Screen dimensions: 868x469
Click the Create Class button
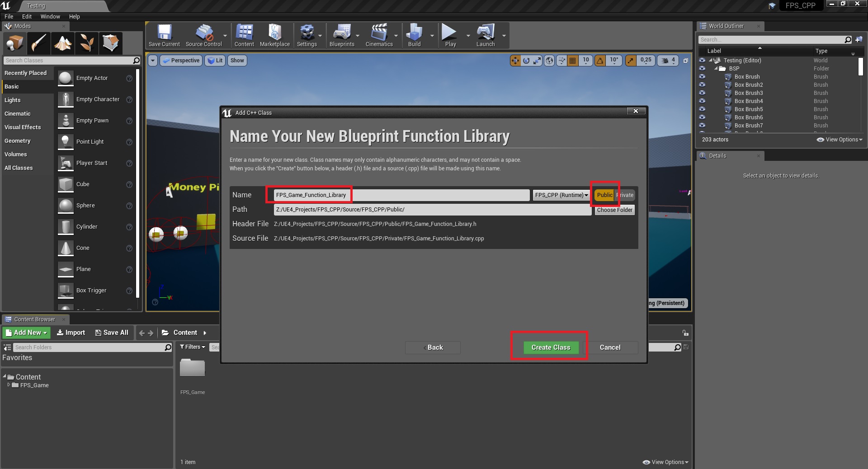coord(551,347)
